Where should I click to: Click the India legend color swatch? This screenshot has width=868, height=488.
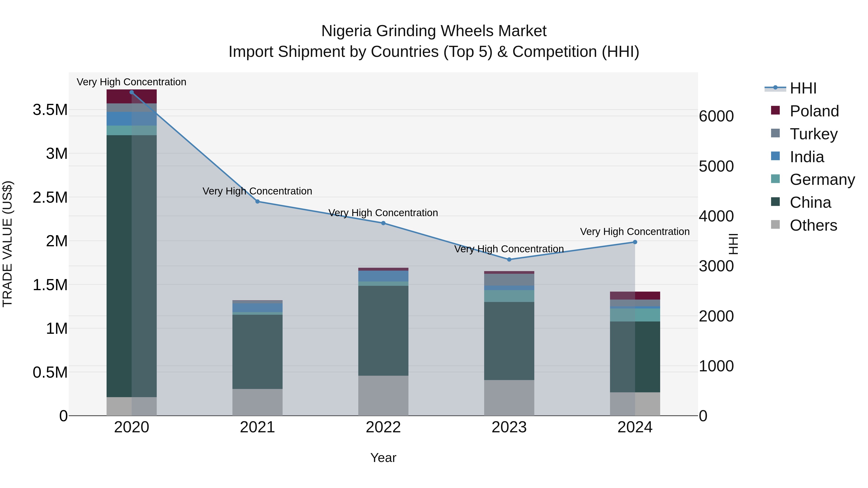[x=775, y=156]
